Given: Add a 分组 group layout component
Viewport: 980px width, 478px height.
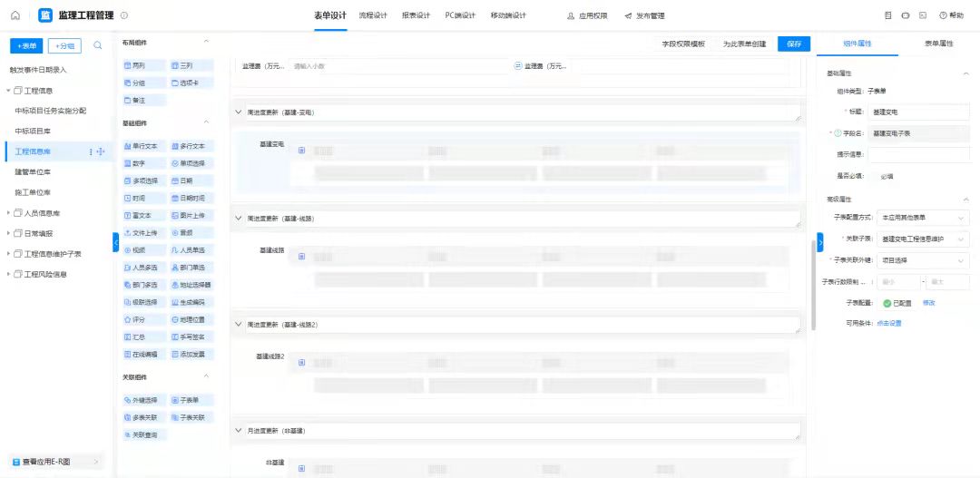Looking at the screenshot, I should 143,83.
